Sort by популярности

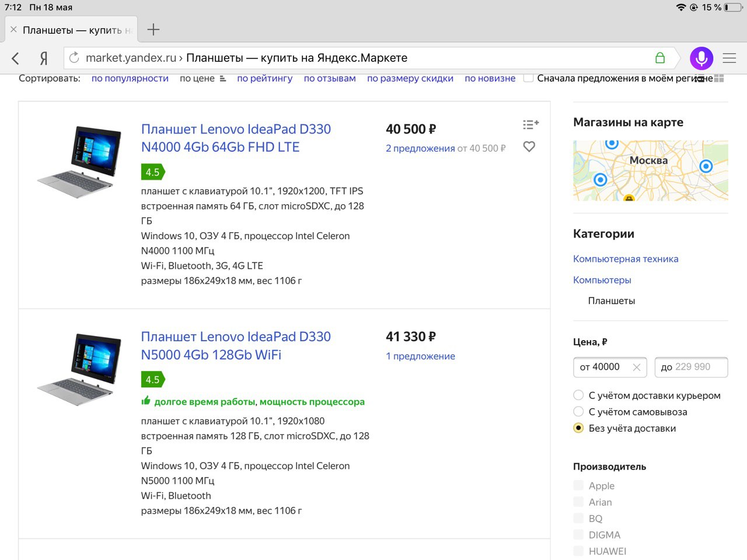[x=130, y=78]
